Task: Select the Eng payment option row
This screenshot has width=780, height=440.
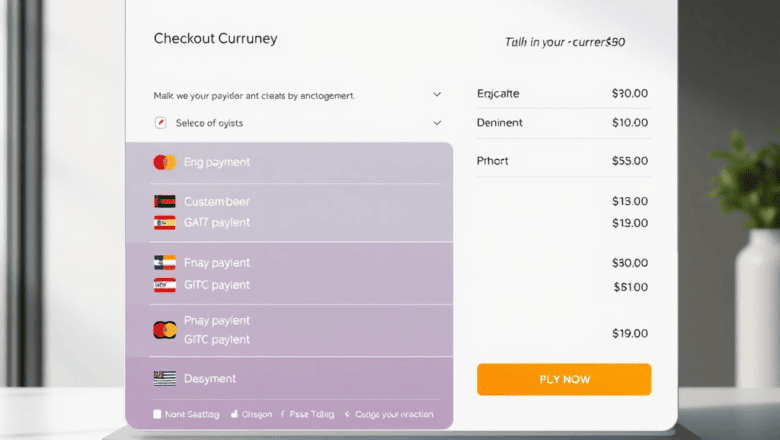Action: coord(290,163)
